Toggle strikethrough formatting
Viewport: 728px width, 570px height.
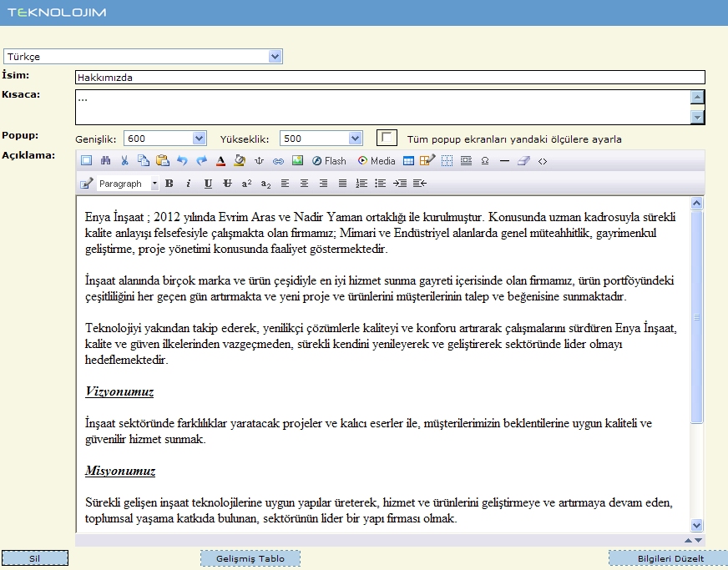(x=227, y=184)
